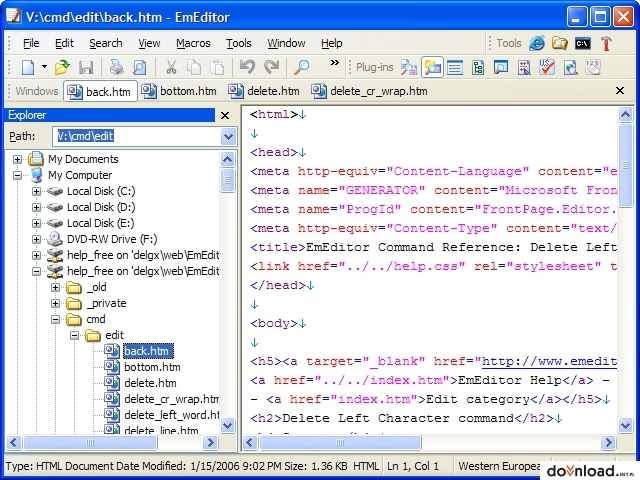Screen dimensions: 640x480
Task: Close the current document tab with X
Action: click(x=620, y=91)
